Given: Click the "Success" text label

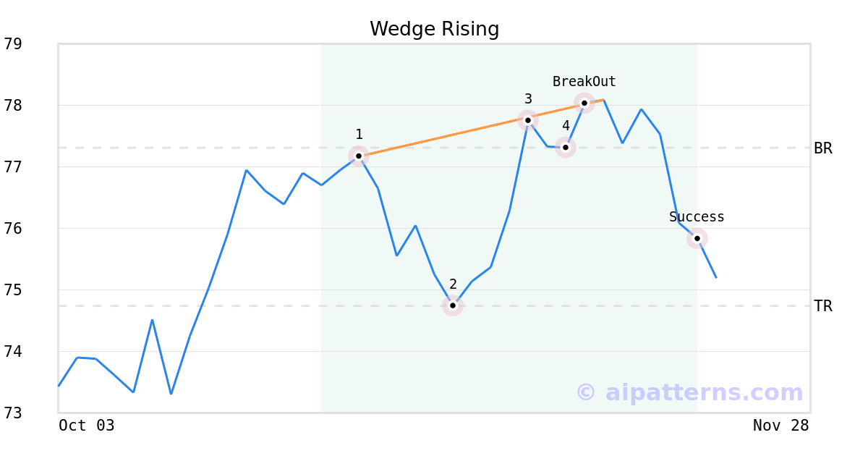Looking at the screenshot, I should (697, 217).
